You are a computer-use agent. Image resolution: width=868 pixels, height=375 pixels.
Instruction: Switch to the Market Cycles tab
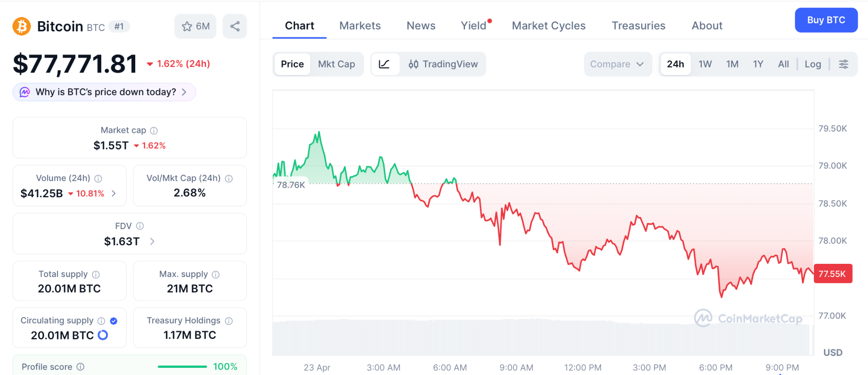coord(548,26)
